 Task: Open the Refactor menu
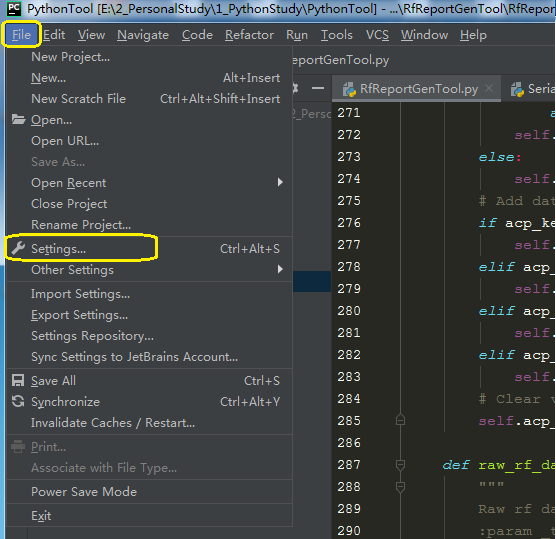[249, 35]
